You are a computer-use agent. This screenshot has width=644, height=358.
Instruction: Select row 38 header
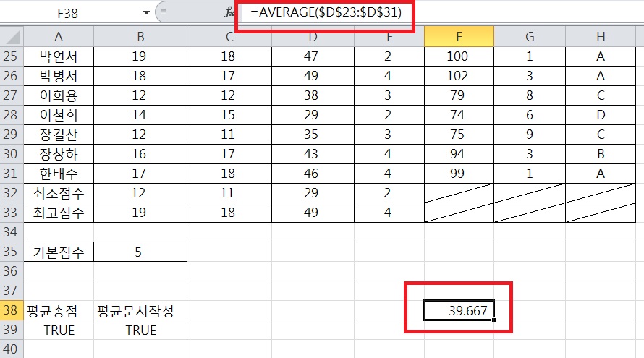pyautogui.click(x=12, y=311)
